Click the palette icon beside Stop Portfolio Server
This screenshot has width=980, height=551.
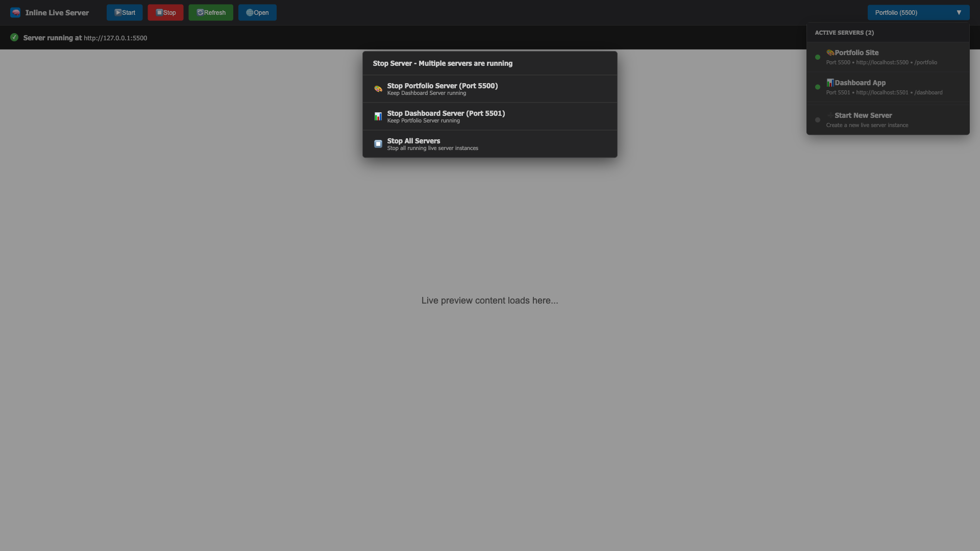[378, 89]
